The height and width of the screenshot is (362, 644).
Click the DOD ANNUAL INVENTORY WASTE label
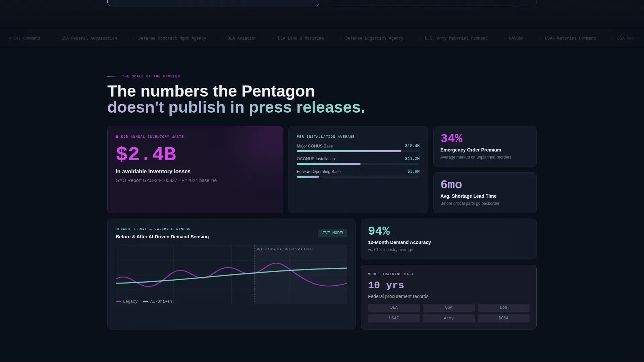152,137
